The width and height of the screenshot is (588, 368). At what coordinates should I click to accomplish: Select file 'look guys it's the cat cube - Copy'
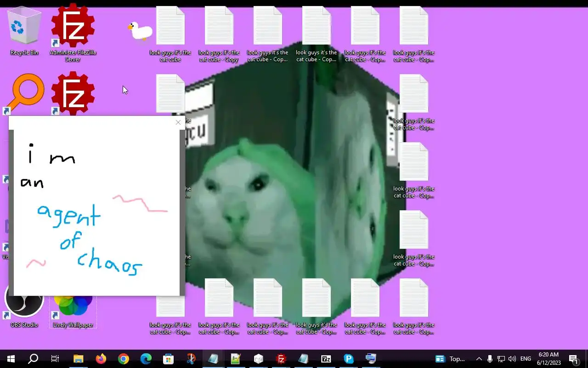(219, 34)
